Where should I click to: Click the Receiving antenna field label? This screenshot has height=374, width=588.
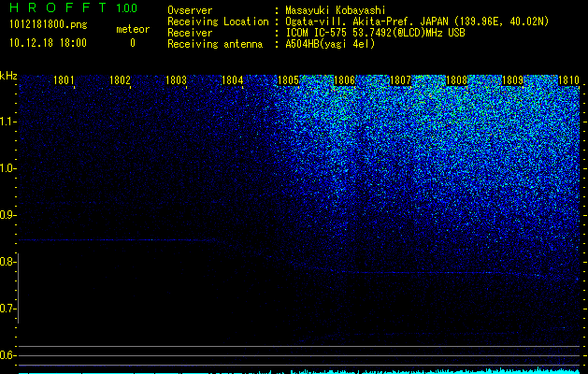(217, 43)
